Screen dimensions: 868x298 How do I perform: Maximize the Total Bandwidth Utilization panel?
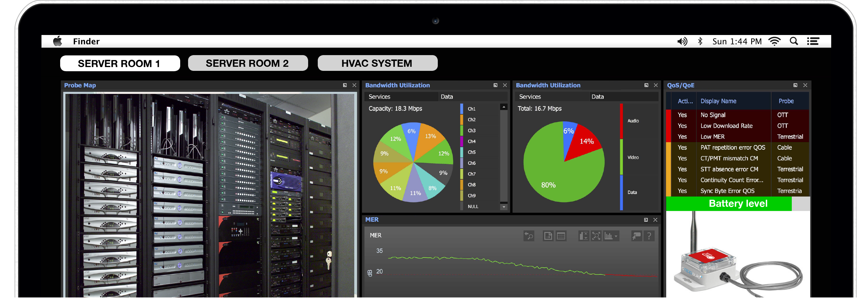click(646, 85)
